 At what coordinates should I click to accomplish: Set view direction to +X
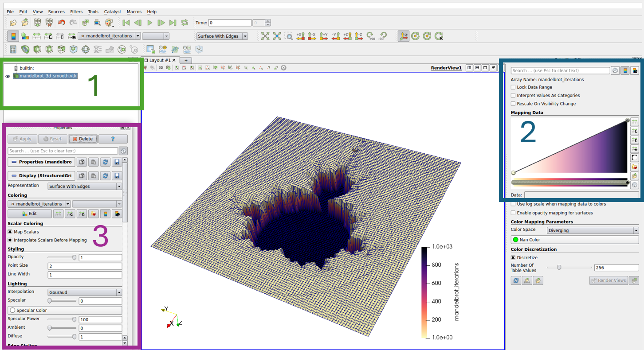tap(301, 36)
